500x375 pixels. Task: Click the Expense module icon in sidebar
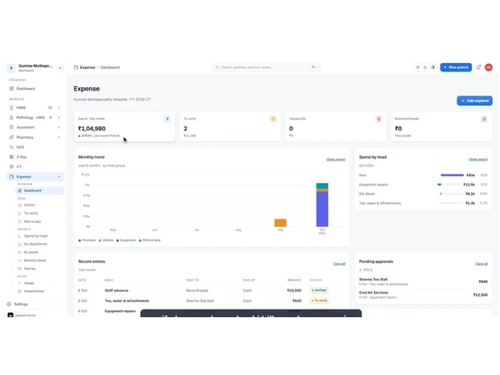point(11,177)
